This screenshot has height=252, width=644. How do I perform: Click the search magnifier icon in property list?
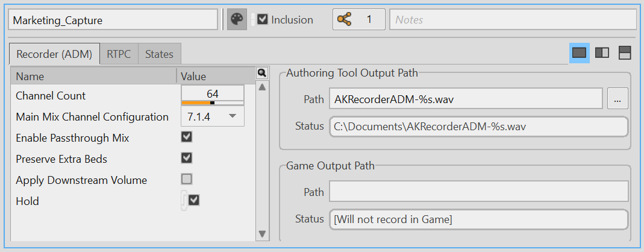261,73
